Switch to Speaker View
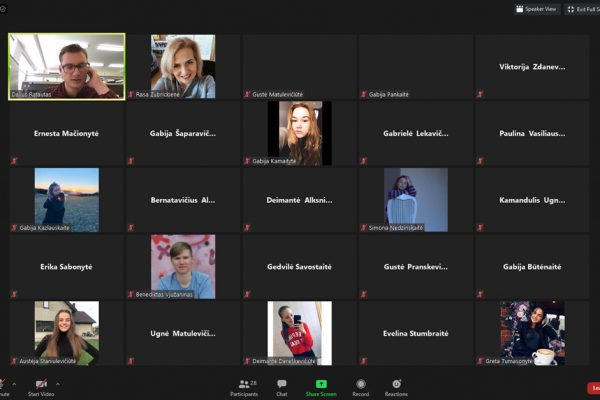600x400 pixels. (x=537, y=9)
